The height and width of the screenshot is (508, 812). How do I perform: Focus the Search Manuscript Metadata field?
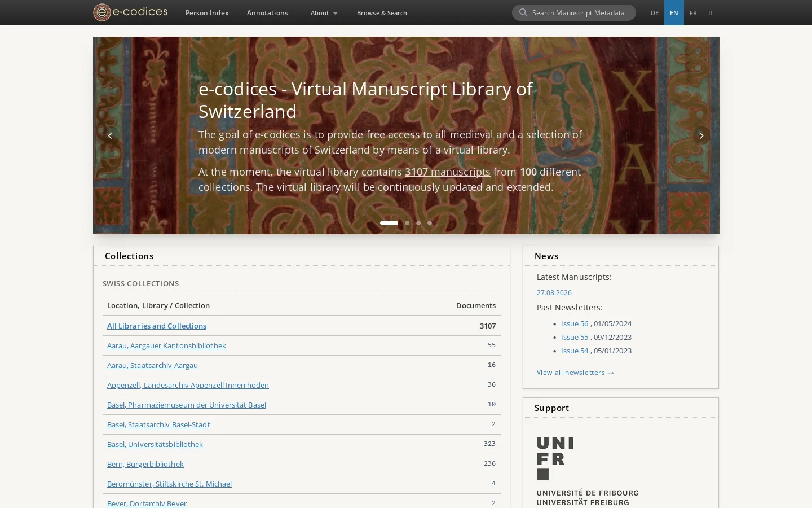point(574,12)
